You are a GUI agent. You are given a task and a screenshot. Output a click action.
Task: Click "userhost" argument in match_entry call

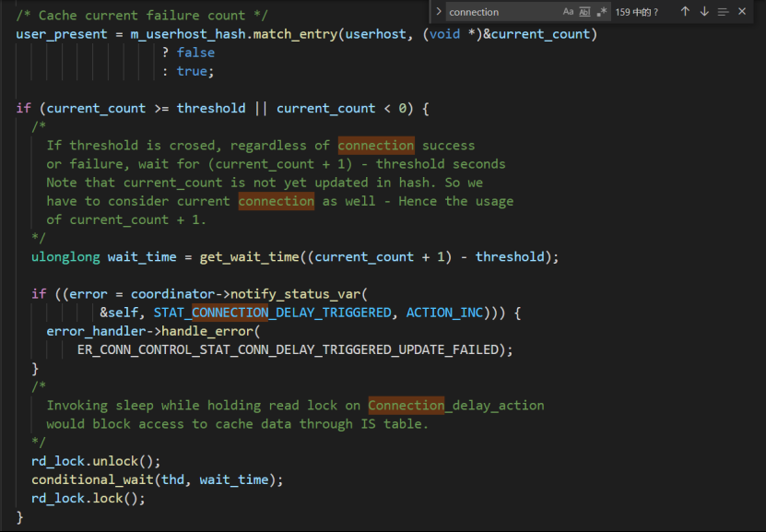click(x=376, y=34)
